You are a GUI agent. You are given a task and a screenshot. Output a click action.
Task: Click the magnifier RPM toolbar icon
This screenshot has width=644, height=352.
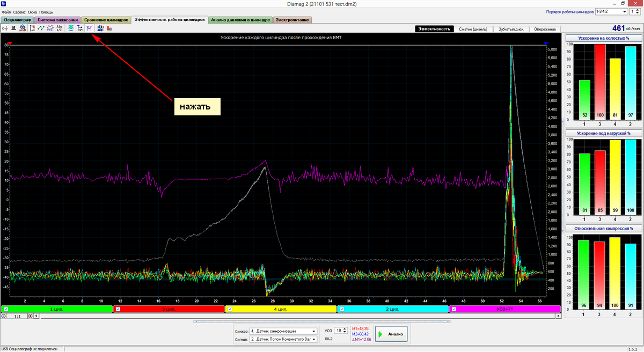[x=22, y=28]
